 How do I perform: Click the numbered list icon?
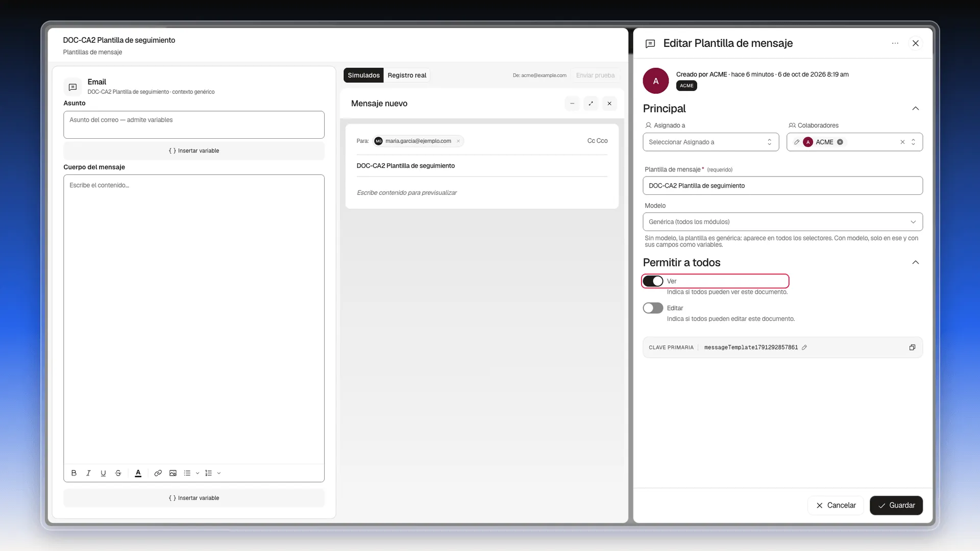tap(208, 473)
